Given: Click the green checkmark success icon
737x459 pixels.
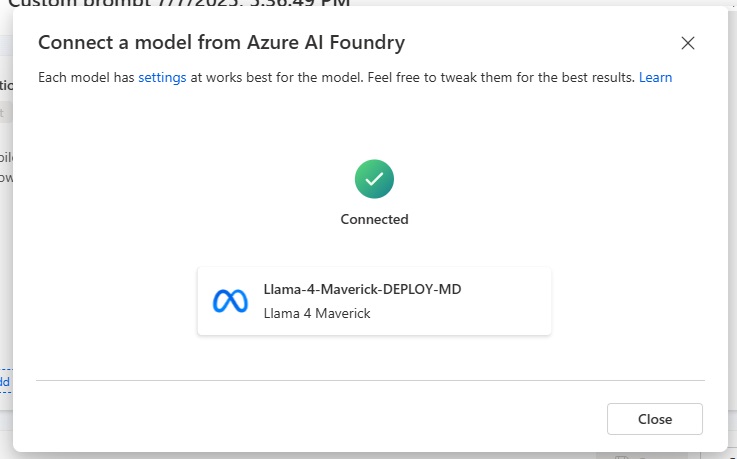Looking at the screenshot, I should tap(374, 179).
